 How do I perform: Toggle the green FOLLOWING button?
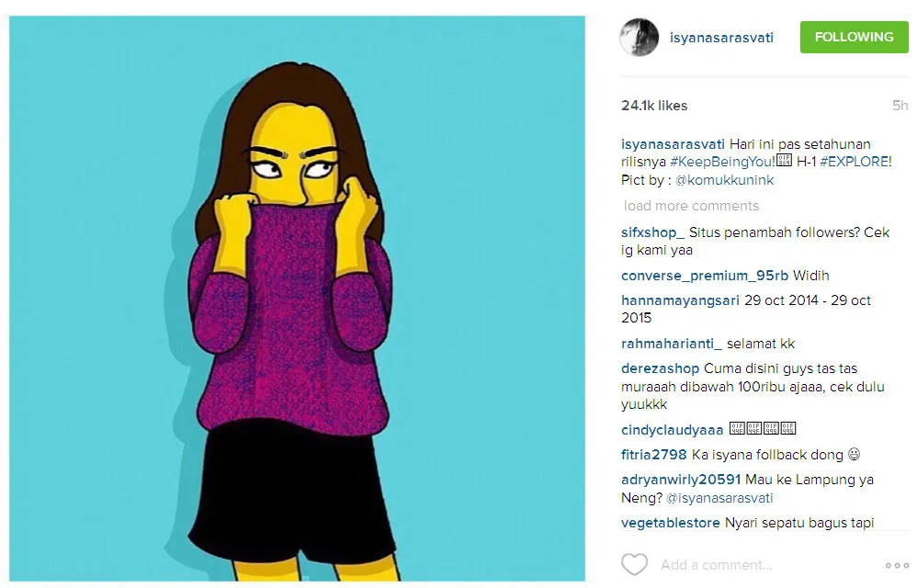(x=854, y=37)
